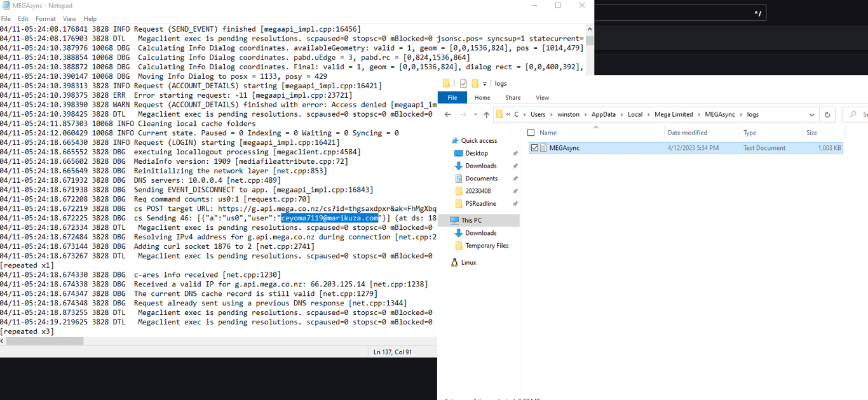Image resolution: width=868 pixels, height=400 pixels.
Task: Click the MEGAsync text document icon
Action: 543,148
